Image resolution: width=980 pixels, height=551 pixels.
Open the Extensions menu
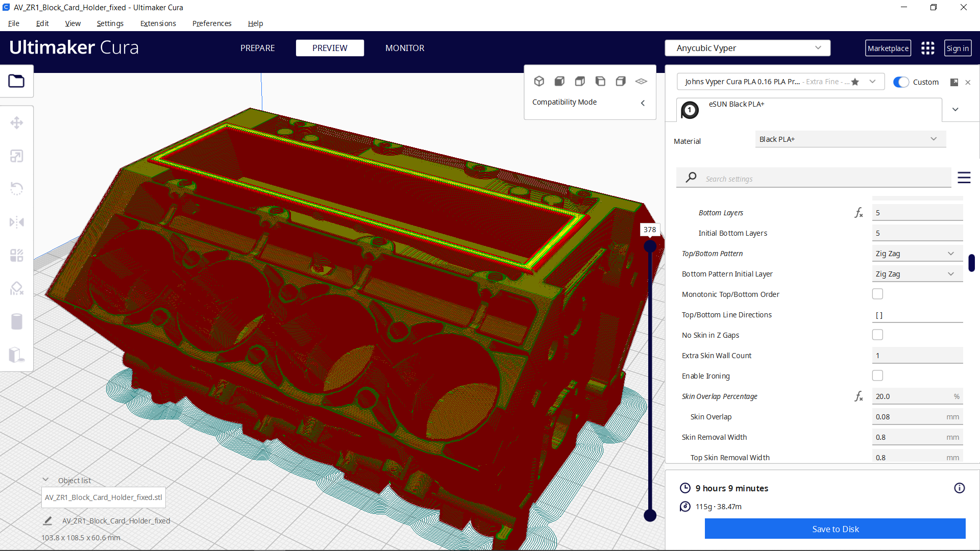click(158, 23)
